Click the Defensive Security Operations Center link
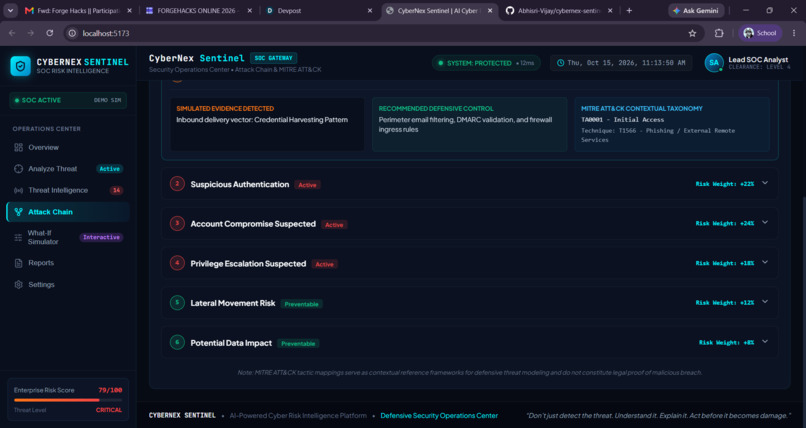 [x=439, y=416]
